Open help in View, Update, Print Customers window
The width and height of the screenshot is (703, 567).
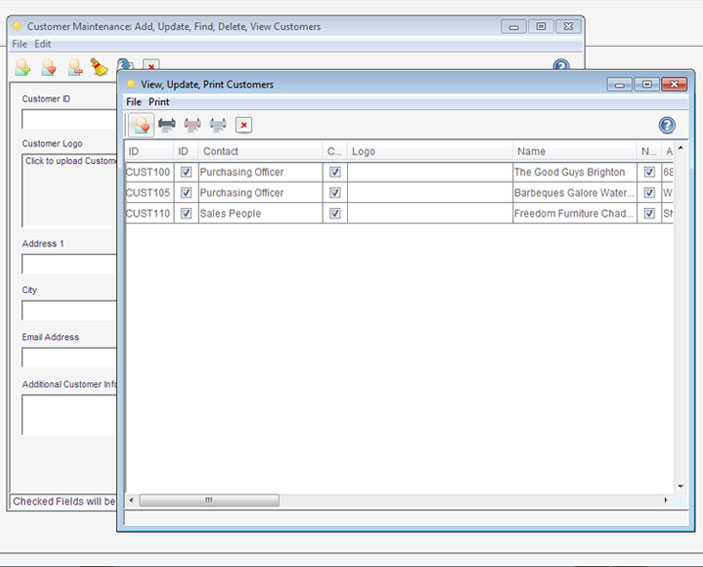coord(667,125)
